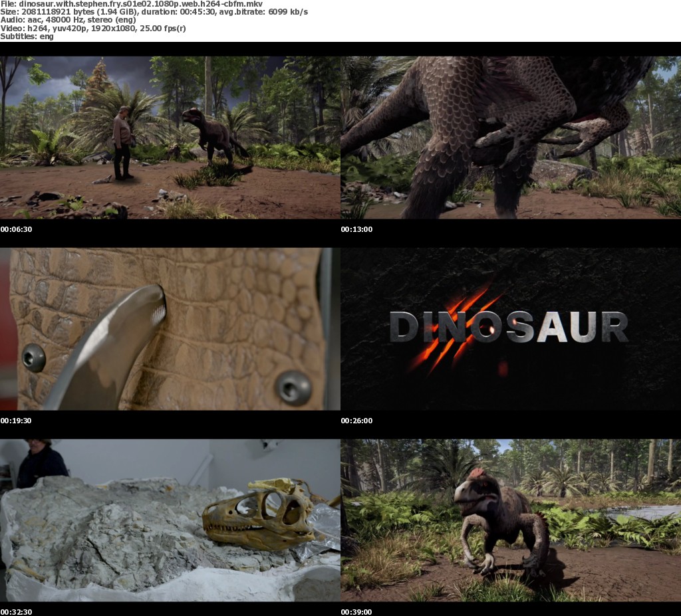Image resolution: width=681 pixels, height=616 pixels.
Task: Select the fossil rock block thumbnail
Action: 170,520
